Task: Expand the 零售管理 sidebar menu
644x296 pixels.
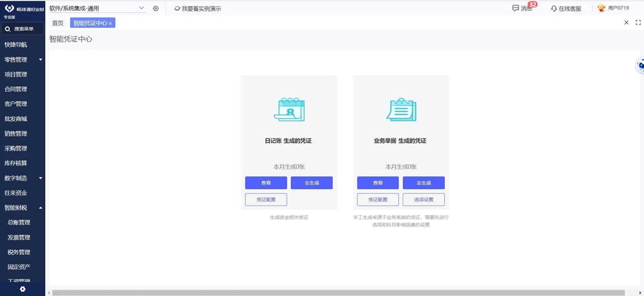Action: pos(41,60)
